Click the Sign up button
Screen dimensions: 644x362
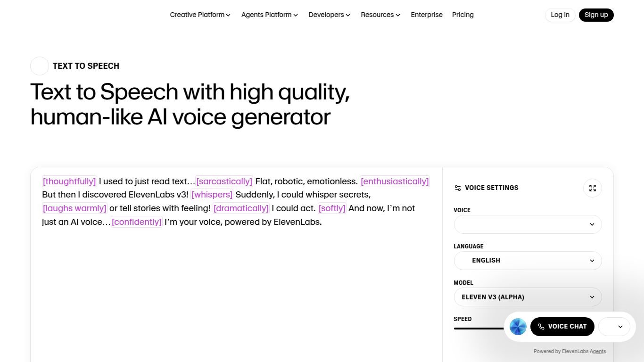pos(596,15)
